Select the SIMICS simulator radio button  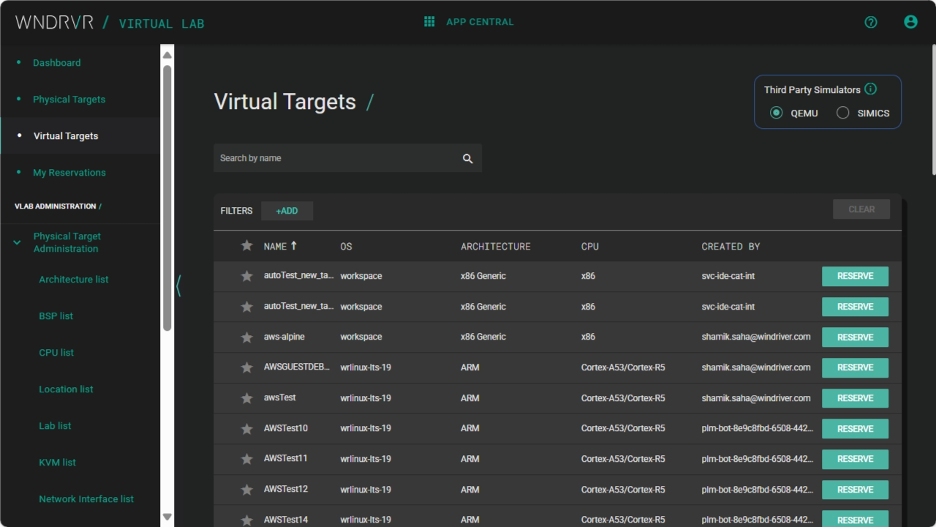(843, 113)
